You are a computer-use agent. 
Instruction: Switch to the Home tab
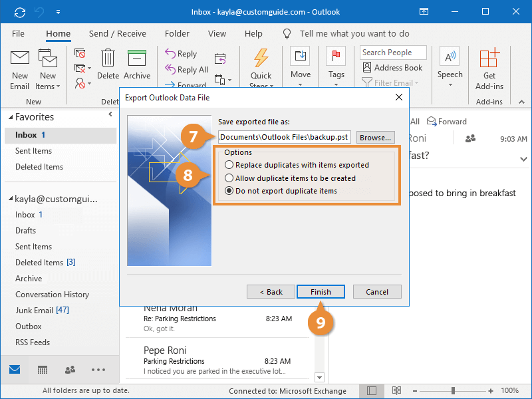(59, 34)
